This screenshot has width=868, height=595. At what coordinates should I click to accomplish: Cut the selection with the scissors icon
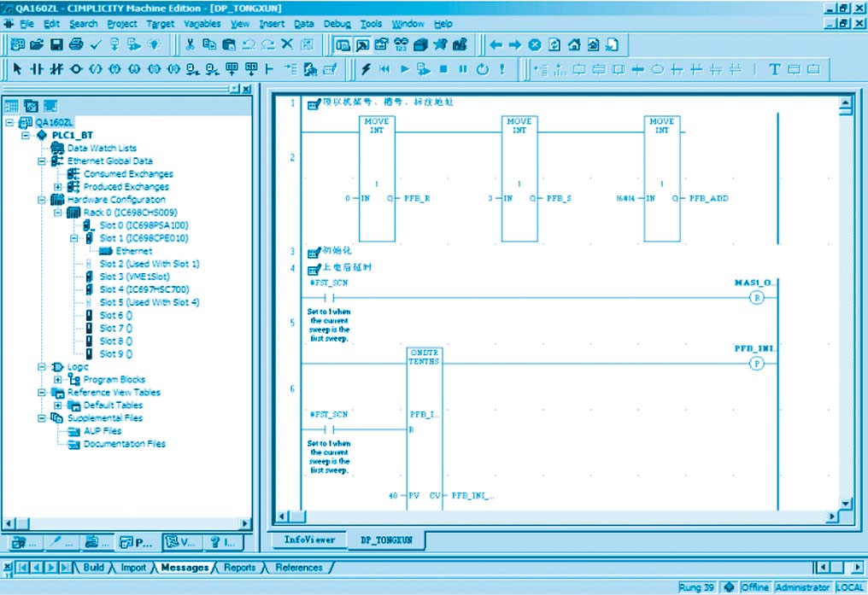point(191,44)
